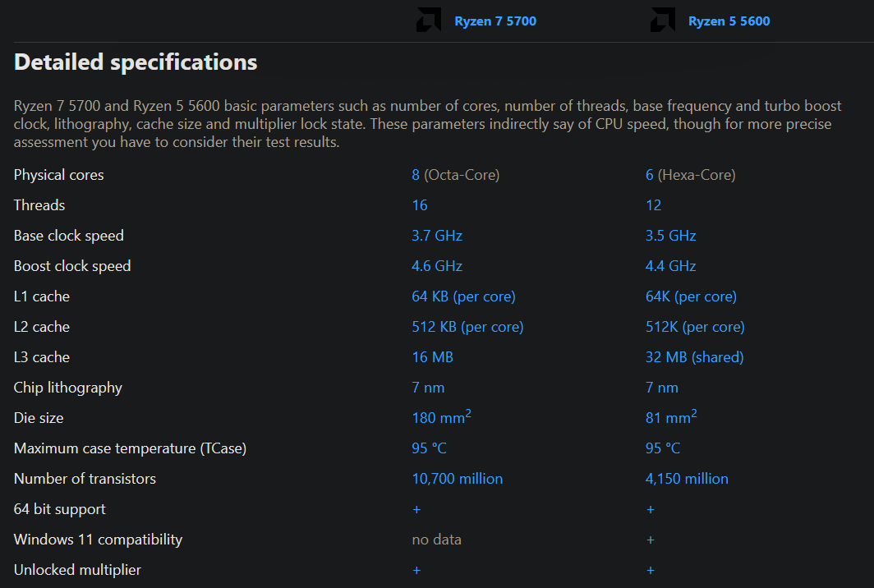Click the Ryzen 5 5600 unlocked multiplier plus
This screenshot has height=588, width=874.
[x=650, y=570]
